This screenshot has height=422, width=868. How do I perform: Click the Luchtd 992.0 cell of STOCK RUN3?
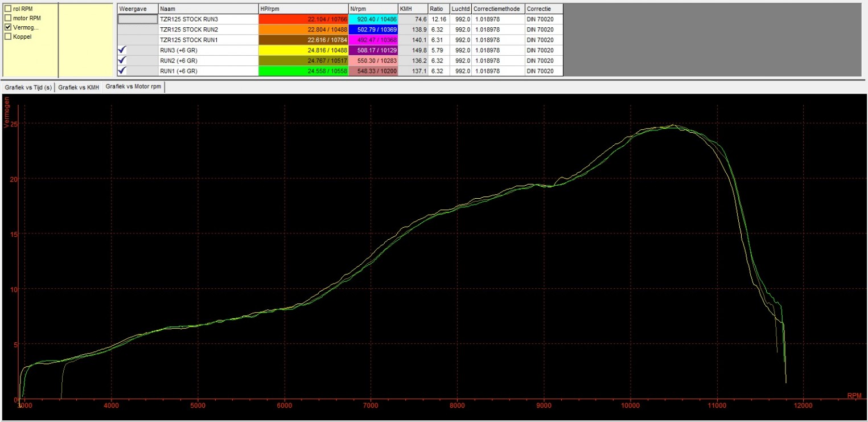tap(461, 19)
